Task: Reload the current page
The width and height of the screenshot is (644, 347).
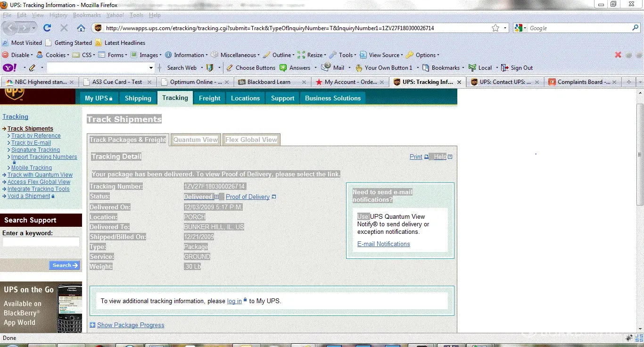Action: click(47, 28)
